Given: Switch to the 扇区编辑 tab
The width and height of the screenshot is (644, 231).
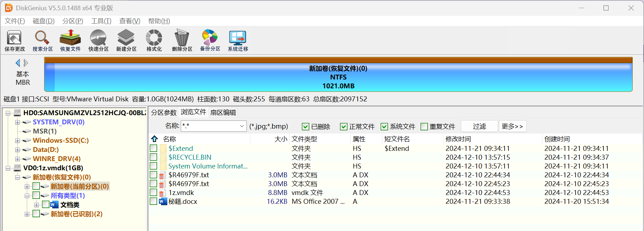Looking at the screenshot, I should point(223,113).
